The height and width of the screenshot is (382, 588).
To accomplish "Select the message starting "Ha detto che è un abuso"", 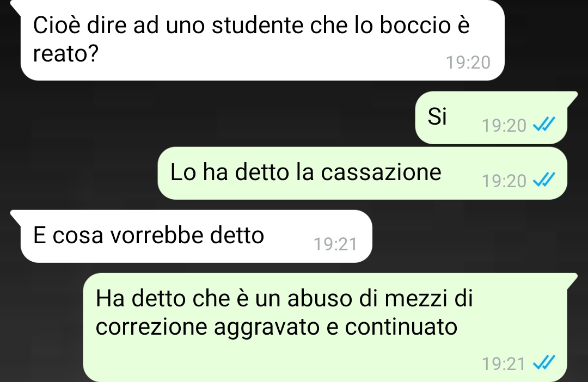I will (325, 328).
